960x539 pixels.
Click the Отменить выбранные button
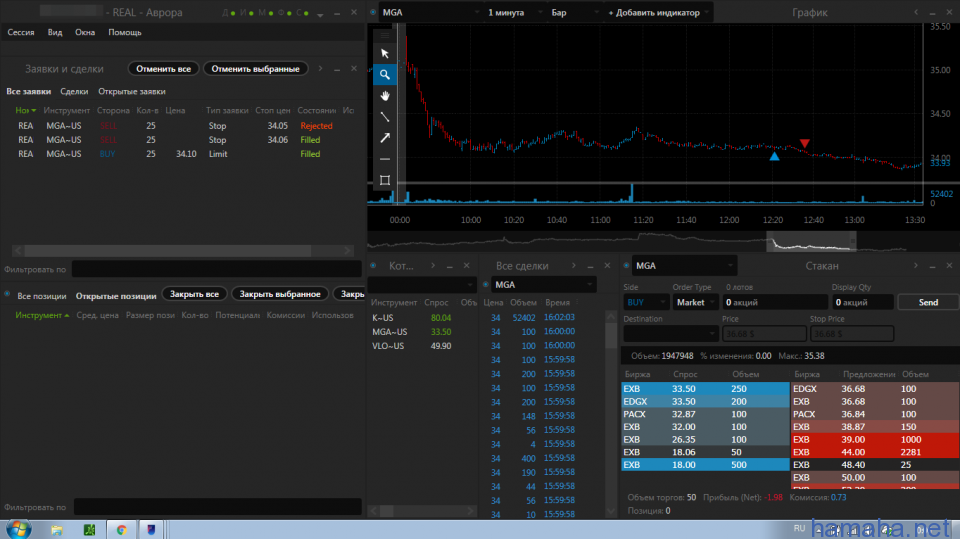click(x=255, y=69)
